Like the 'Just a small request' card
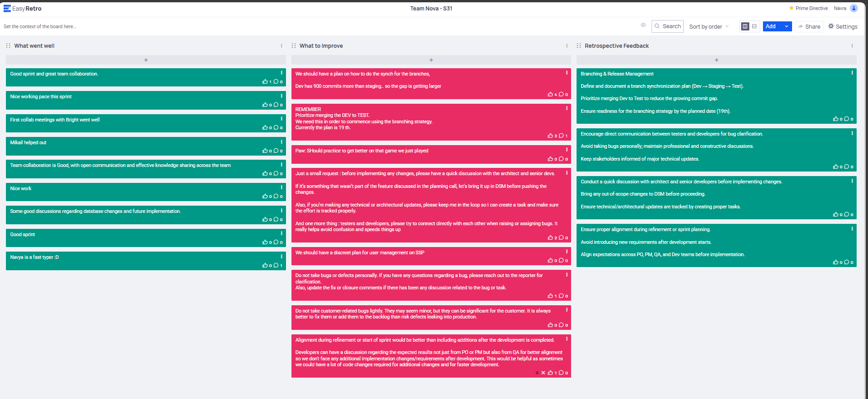 550,237
